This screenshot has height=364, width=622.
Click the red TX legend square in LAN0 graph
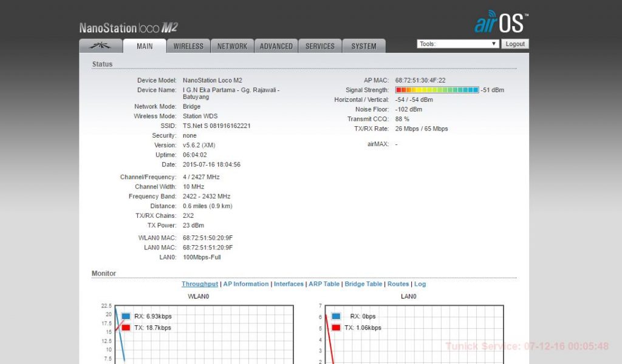[336, 328]
